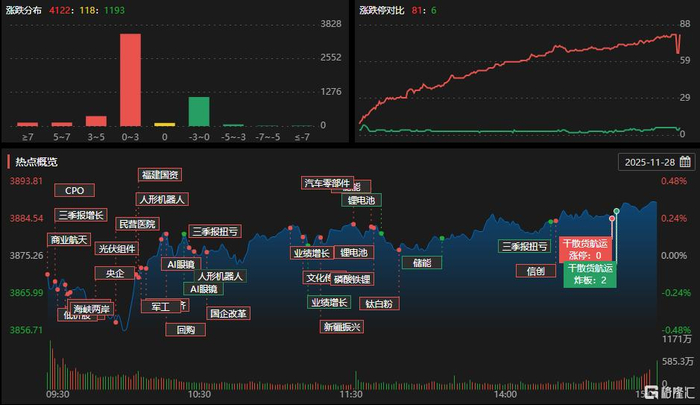The width and height of the screenshot is (700, 405).
Task: Click the 新疆振兴 tag
Action: tap(342, 327)
